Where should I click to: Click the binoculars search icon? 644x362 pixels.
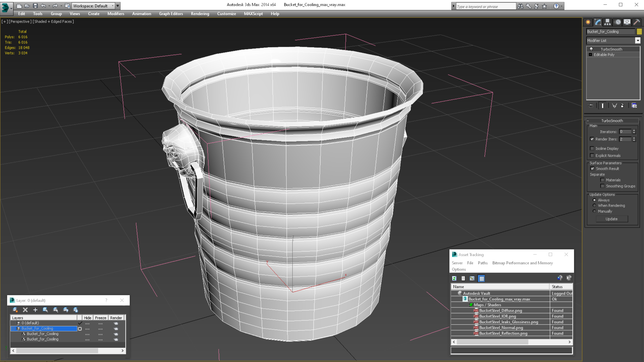(520, 6)
